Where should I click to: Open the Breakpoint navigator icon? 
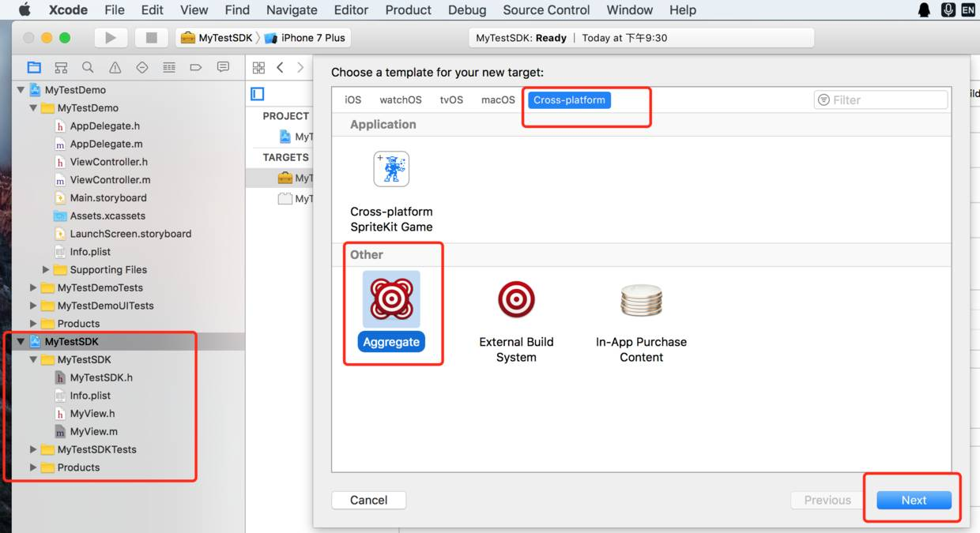[196, 68]
